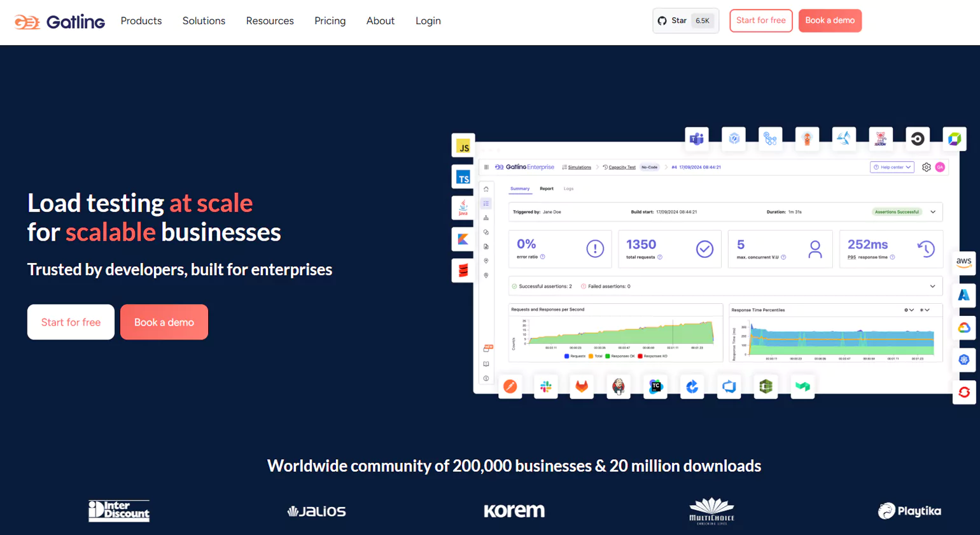This screenshot has width=980, height=535.
Task: Open the Products menu
Action: click(141, 21)
